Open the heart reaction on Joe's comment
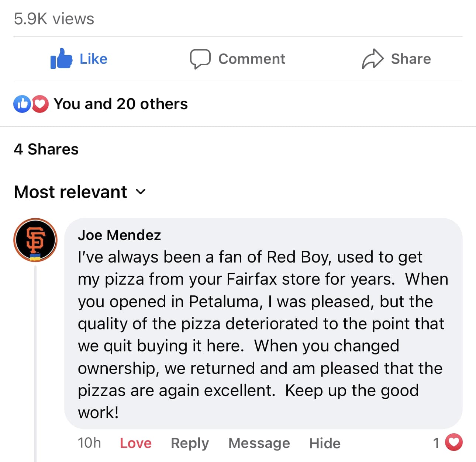Viewport: 476px width, 462px height. pos(453,442)
